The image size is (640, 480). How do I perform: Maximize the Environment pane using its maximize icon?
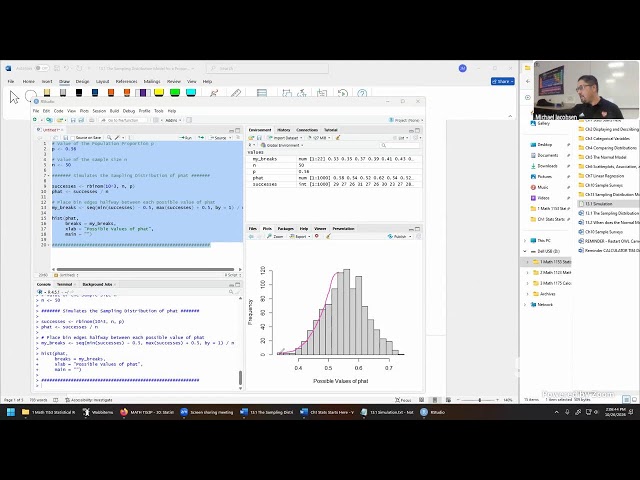pyautogui.click(x=418, y=130)
